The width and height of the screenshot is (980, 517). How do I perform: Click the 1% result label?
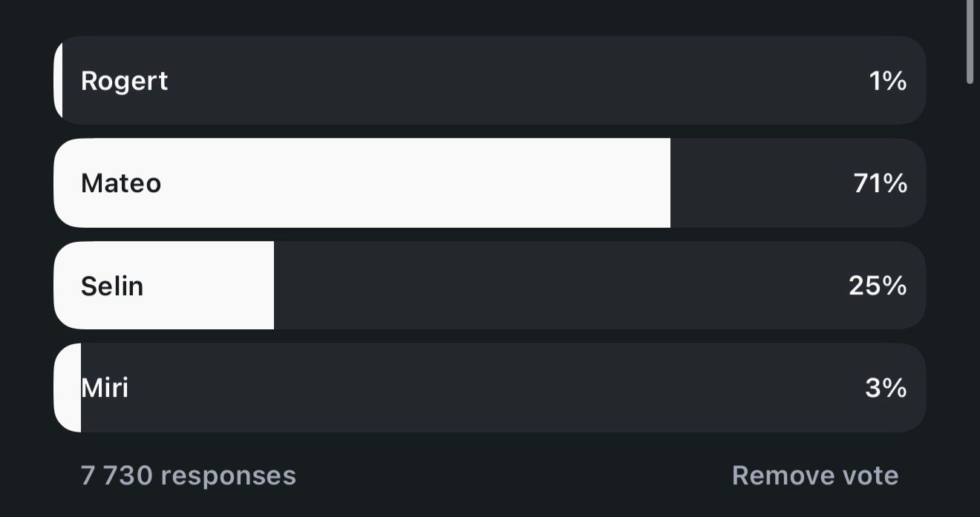887,80
